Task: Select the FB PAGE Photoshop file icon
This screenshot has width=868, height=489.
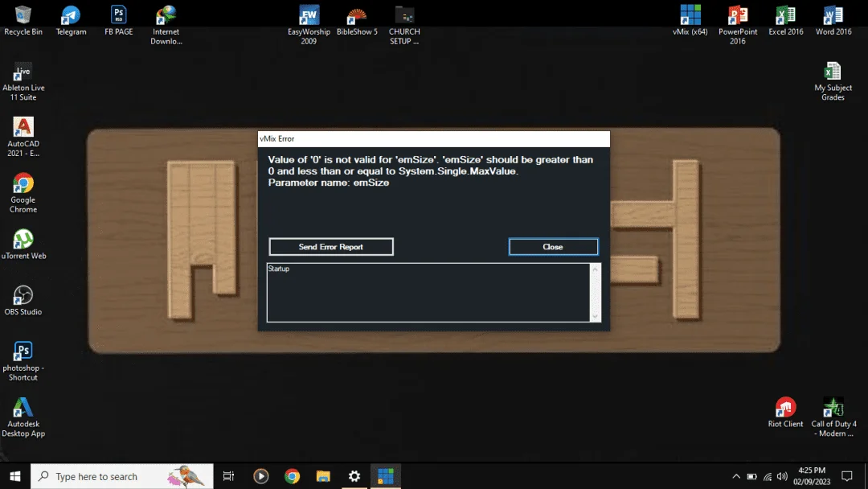Action: 118,20
